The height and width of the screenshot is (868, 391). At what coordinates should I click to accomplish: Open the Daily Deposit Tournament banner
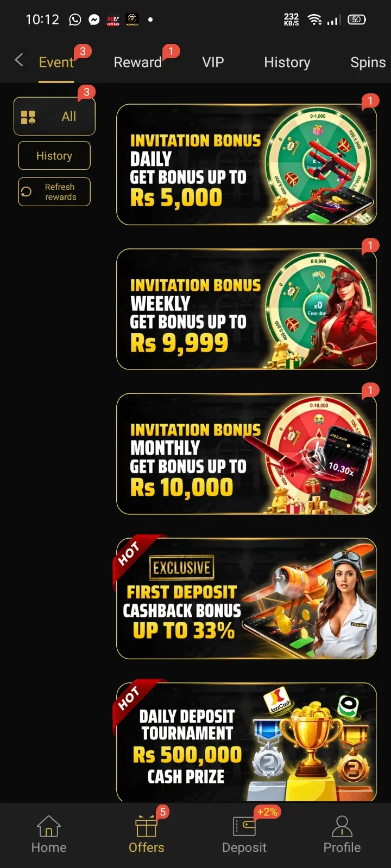click(x=247, y=742)
